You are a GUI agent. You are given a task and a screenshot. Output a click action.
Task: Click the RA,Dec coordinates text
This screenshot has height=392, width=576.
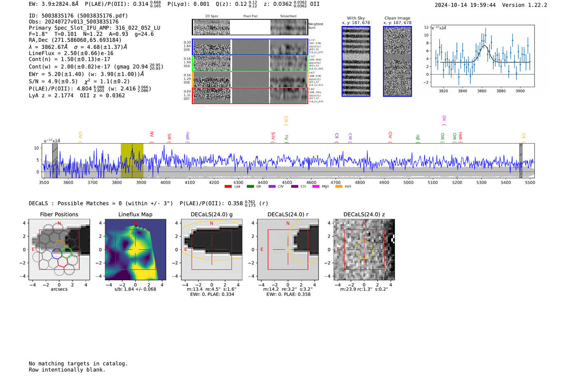click(x=75, y=40)
